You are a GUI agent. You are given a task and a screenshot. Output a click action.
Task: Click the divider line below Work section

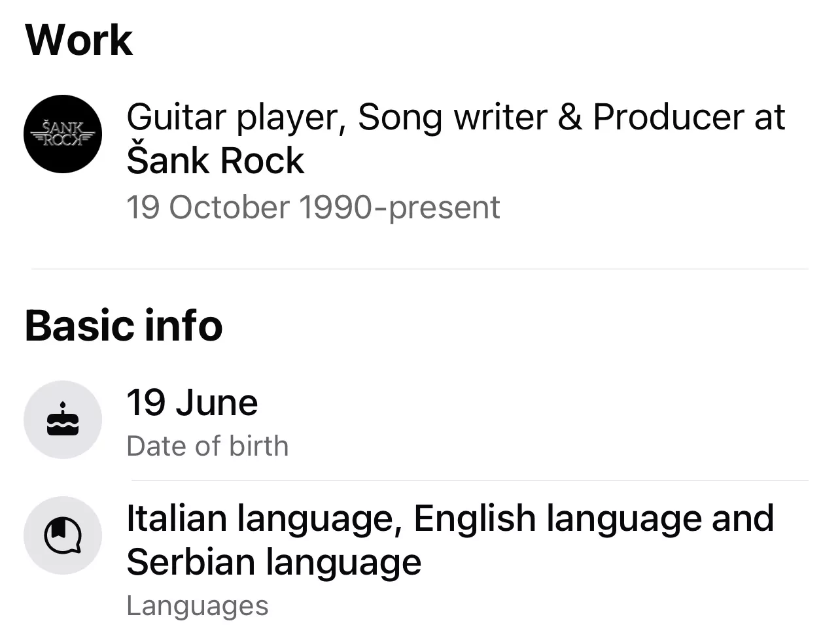pos(419,269)
